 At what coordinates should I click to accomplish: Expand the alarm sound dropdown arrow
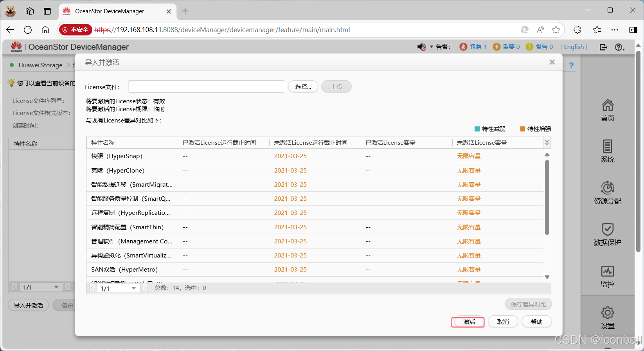pos(432,47)
